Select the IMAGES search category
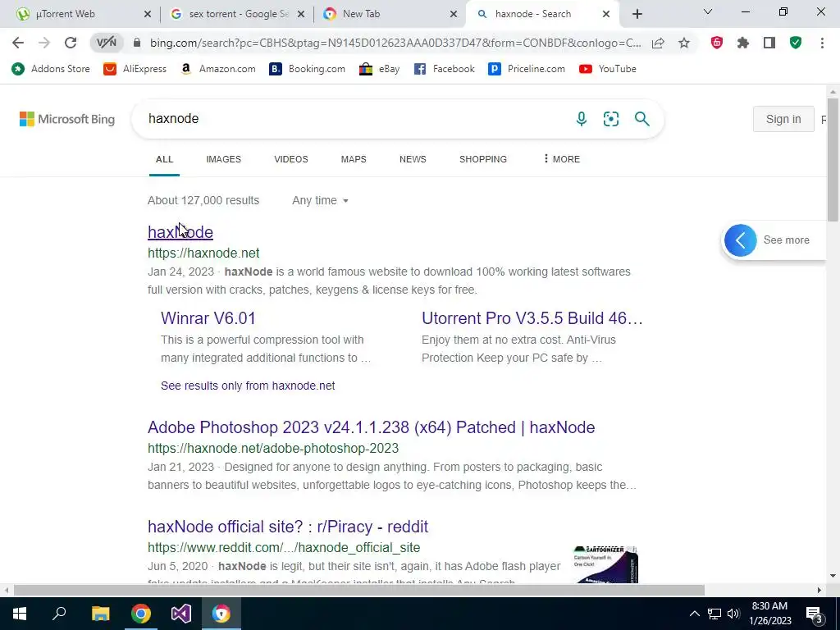This screenshot has height=630, width=840. point(223,159)
